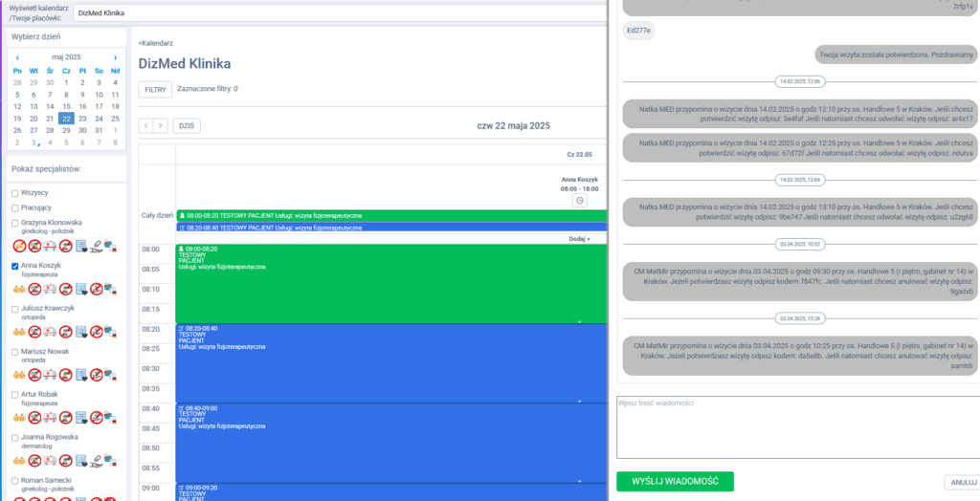Click the clock icon under Anna Koszyk's hours
This screenshot has width=980, height=501.
point(579,200)
